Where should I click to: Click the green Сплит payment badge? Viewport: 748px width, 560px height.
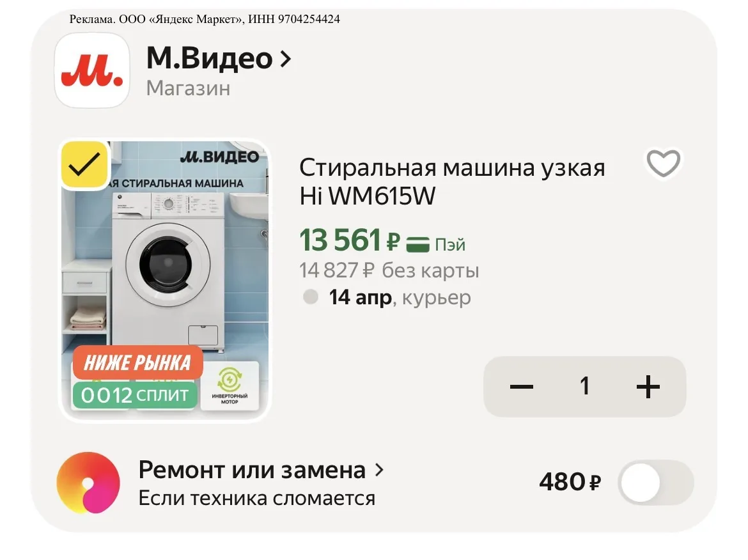coord(135,395)
